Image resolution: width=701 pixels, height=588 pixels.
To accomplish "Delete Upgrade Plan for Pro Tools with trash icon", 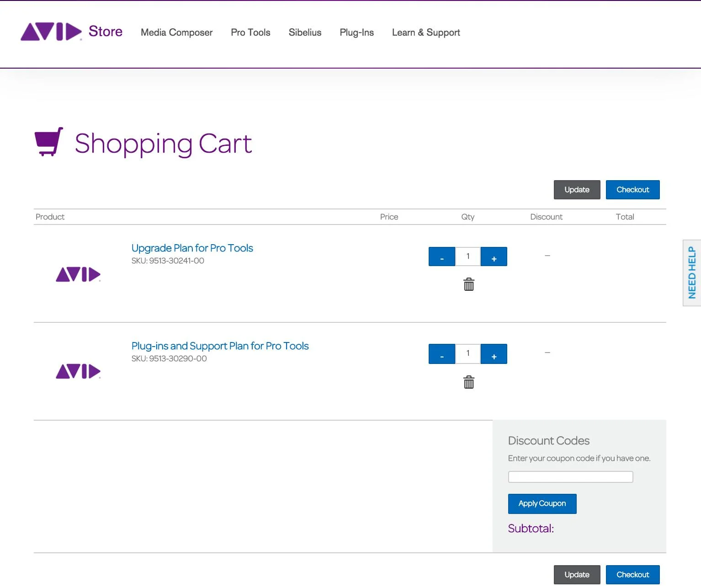I will (469, 284).
